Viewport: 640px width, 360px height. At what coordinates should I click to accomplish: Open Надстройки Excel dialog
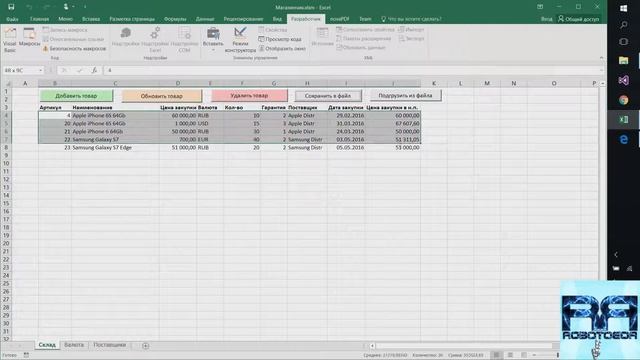point(155,40)
